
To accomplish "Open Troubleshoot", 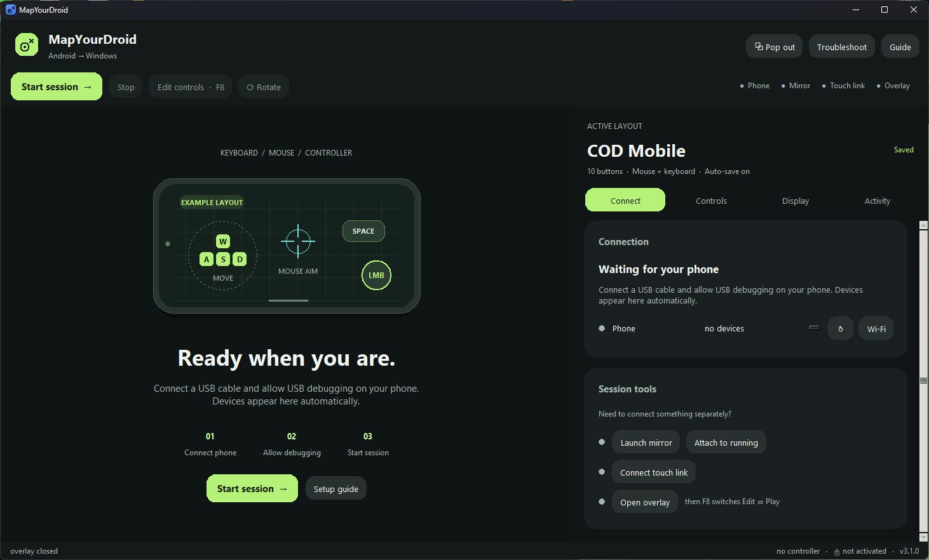I will coord(842,47).
